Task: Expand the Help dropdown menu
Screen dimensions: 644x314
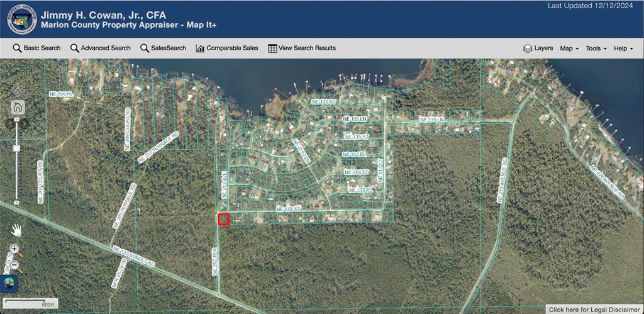Action: 623,48
